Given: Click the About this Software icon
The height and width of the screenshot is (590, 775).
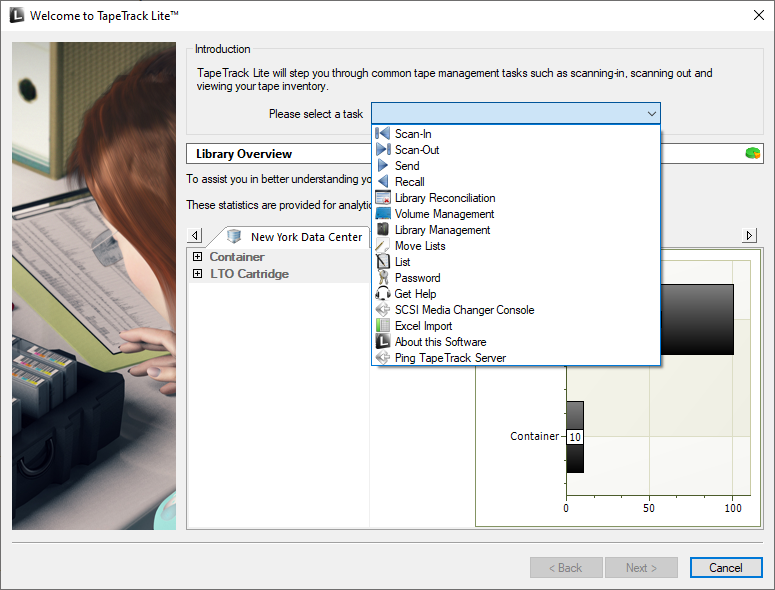Looking at the screenshot, I should [x=383, y=341].
